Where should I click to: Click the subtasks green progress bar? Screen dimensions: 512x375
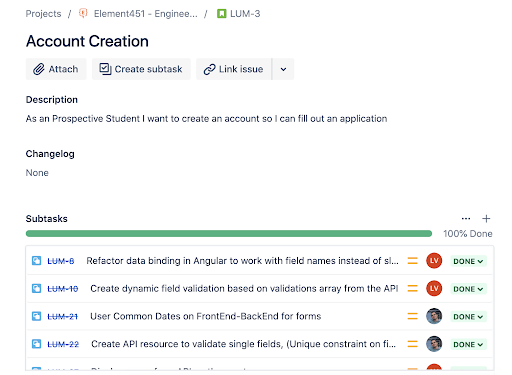(229, 234)
